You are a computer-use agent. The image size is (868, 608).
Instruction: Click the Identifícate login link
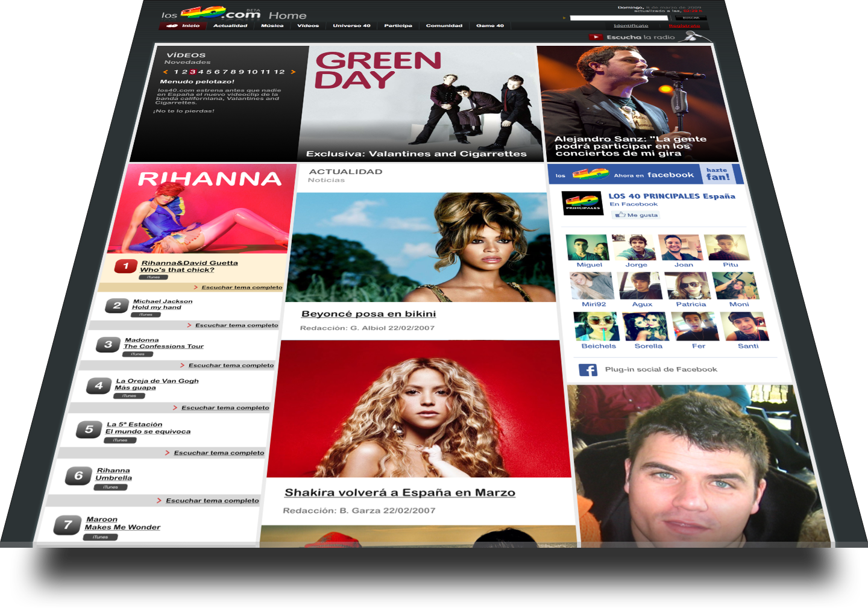click(x=631, y=26)
